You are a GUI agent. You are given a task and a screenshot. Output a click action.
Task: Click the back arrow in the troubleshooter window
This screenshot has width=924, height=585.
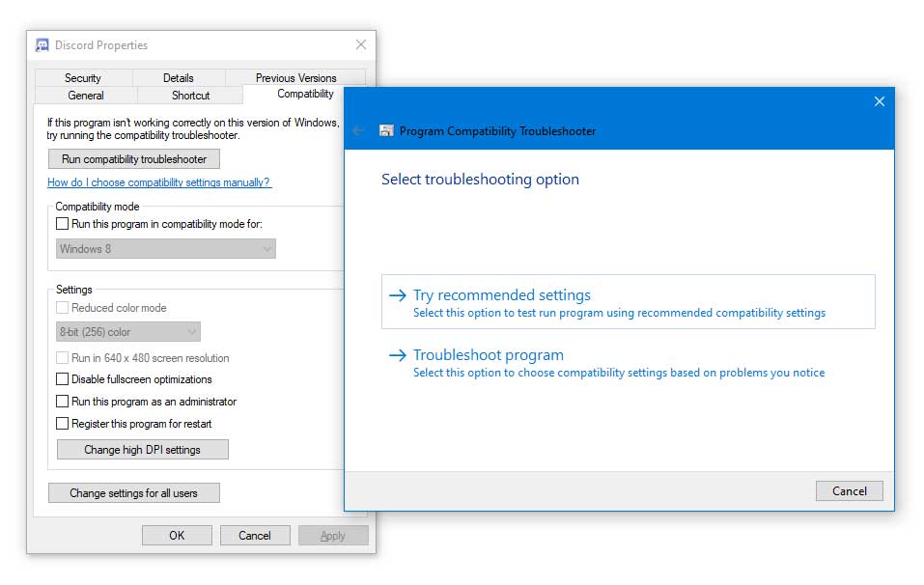[358, 130]
